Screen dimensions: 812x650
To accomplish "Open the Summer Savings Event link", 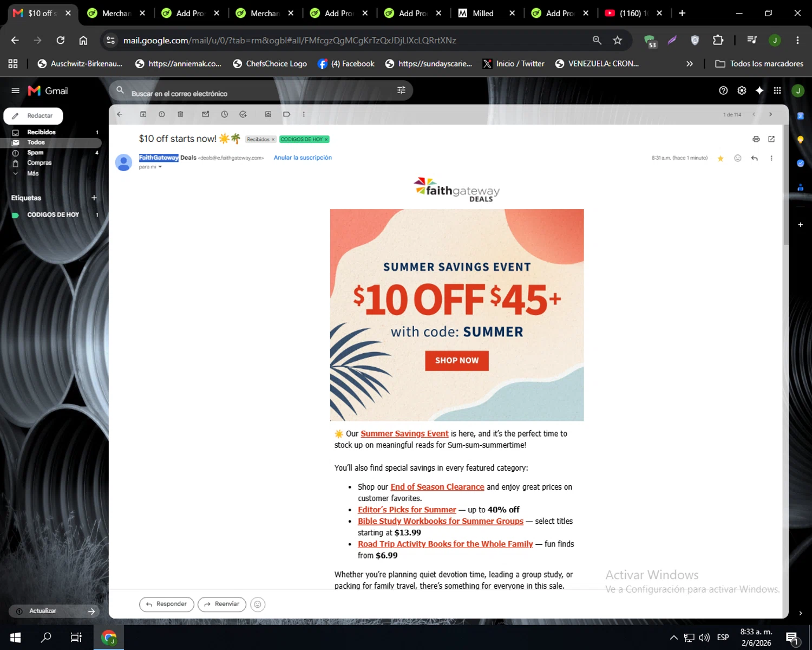I will pos(404,433).
